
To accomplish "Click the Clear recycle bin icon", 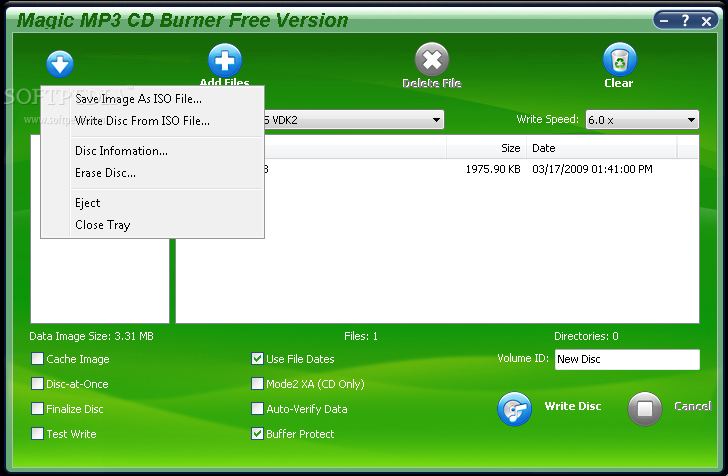I will coord(619,59).
